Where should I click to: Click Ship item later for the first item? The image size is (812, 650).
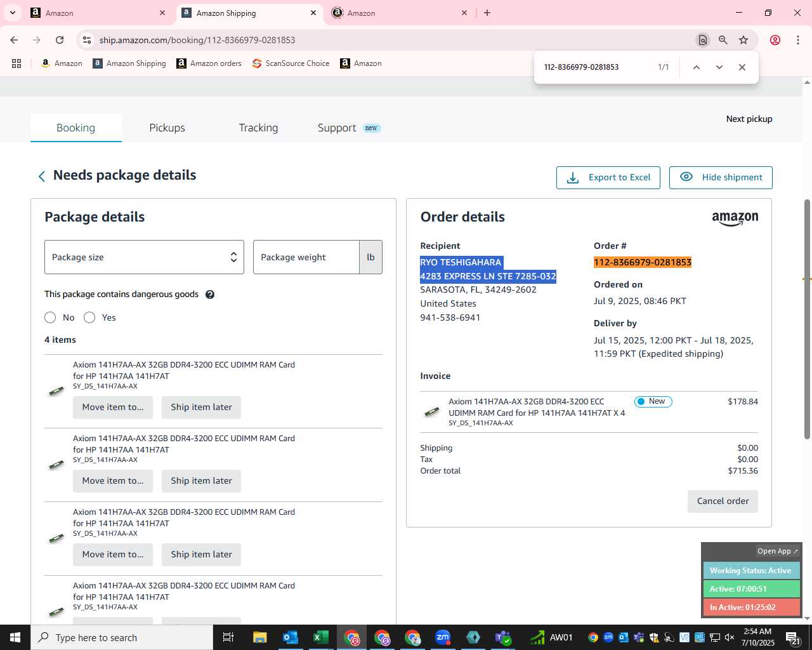[201, 408]
